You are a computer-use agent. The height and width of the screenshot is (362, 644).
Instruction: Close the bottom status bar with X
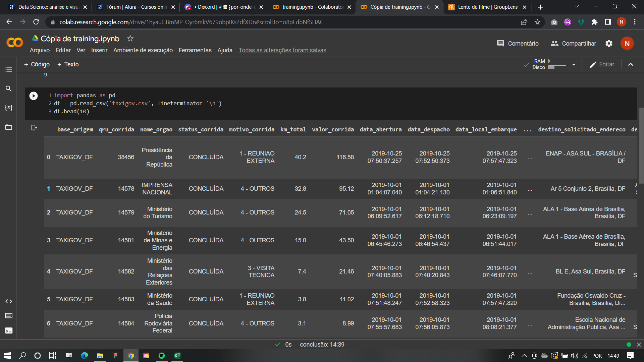(x=639, y=345)
